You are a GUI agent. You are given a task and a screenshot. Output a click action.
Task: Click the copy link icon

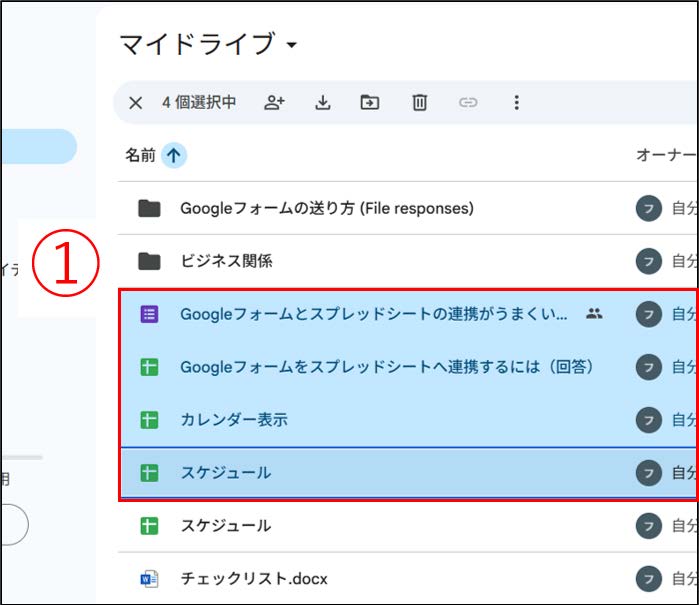click(x=468, y=103)
